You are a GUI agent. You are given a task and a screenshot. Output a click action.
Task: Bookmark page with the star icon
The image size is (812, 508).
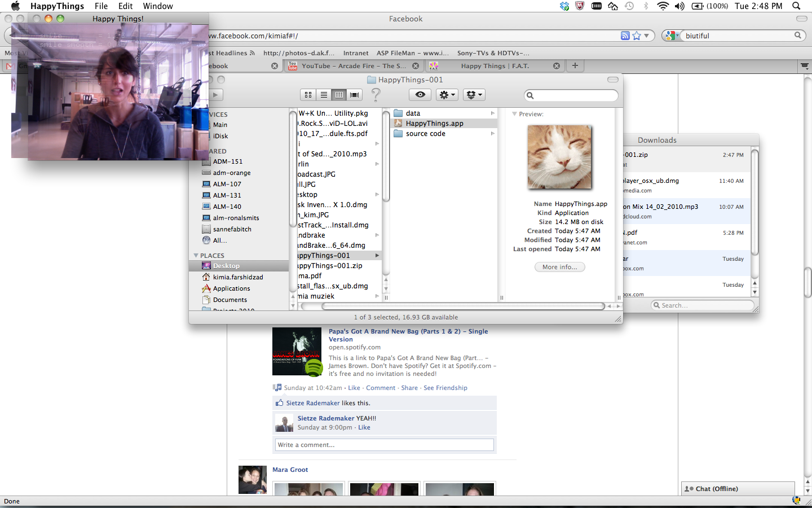(x=637, y=36)
